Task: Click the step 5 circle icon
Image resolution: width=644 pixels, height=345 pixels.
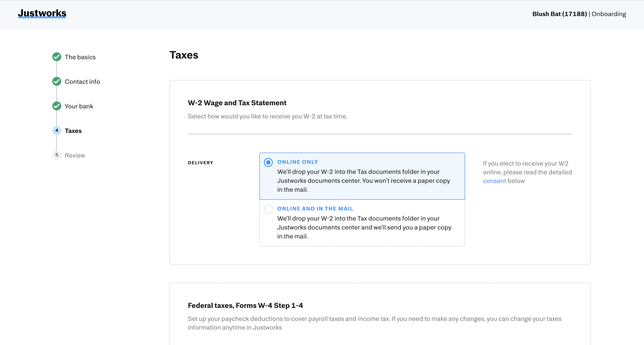Action: coord(57,155)
